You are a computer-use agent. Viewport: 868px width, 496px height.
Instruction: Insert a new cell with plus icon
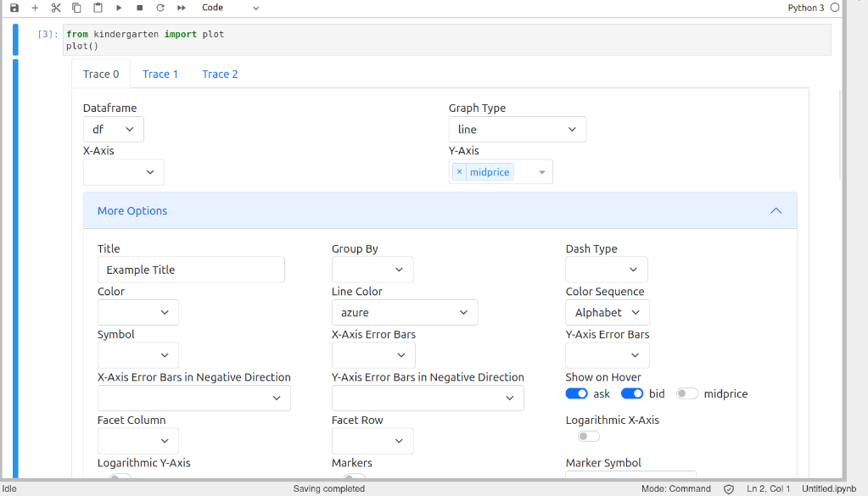click(35, 8)
